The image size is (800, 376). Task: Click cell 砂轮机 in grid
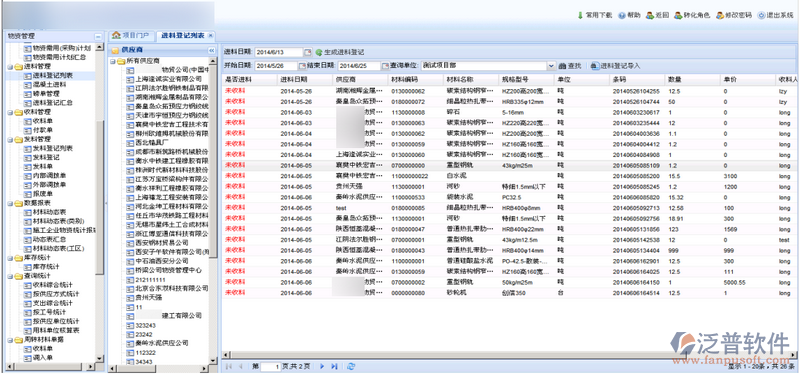pyautogui.click(x=456, y=293)
